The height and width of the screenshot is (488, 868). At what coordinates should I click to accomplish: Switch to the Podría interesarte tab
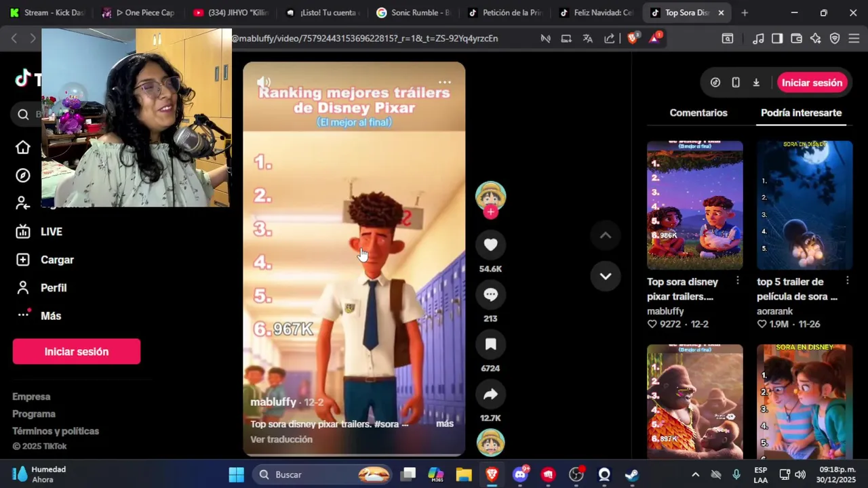801,113
